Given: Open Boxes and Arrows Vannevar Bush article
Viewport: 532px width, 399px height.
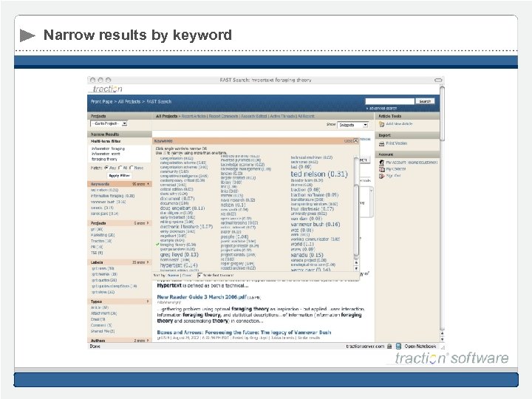Looking at the screenshot, I should click(x=244, y=332).
